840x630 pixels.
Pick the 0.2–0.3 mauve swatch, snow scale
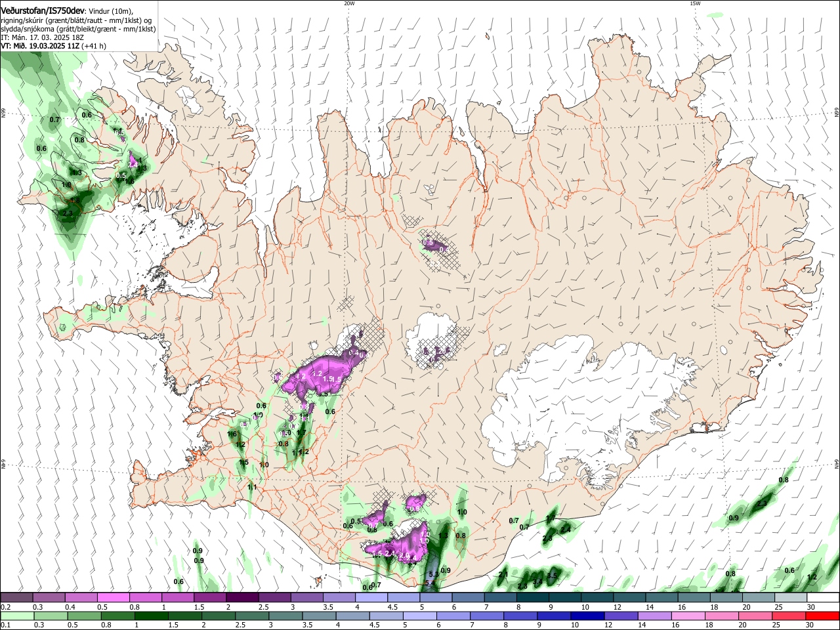tap(18, 598)
